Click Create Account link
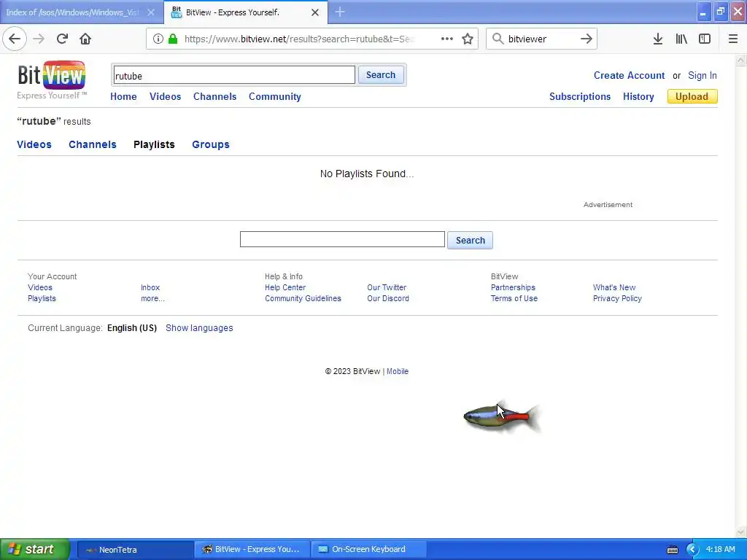The width and height of the screenshot is (747, 560). point(629,75)
